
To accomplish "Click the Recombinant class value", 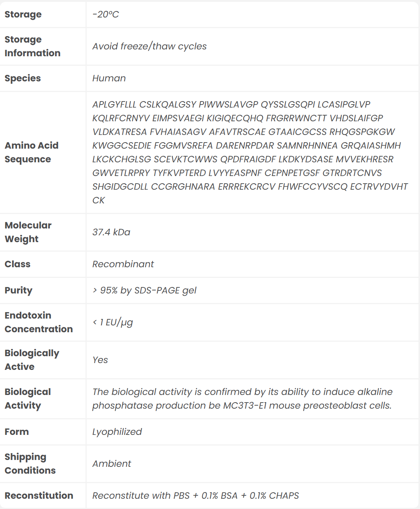I will tap(123, 264).
